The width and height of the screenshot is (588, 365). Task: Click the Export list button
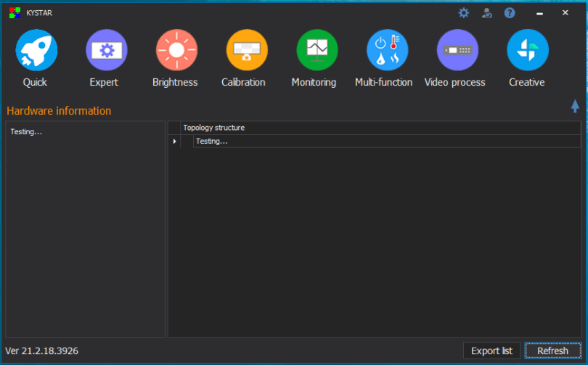coord(491,350)
